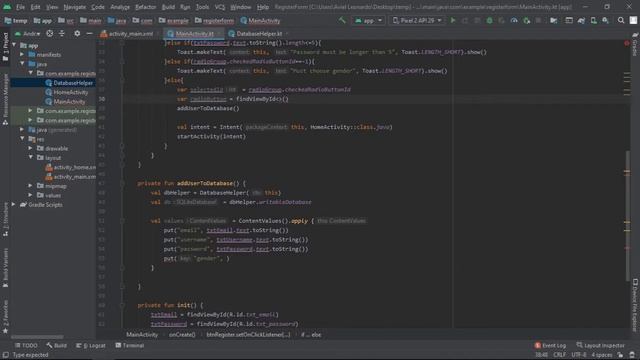The width and height of the screenshot is (640, 360).
Task: Click the registerform breadcrumb in navigation bar
Action: point(214,20)
